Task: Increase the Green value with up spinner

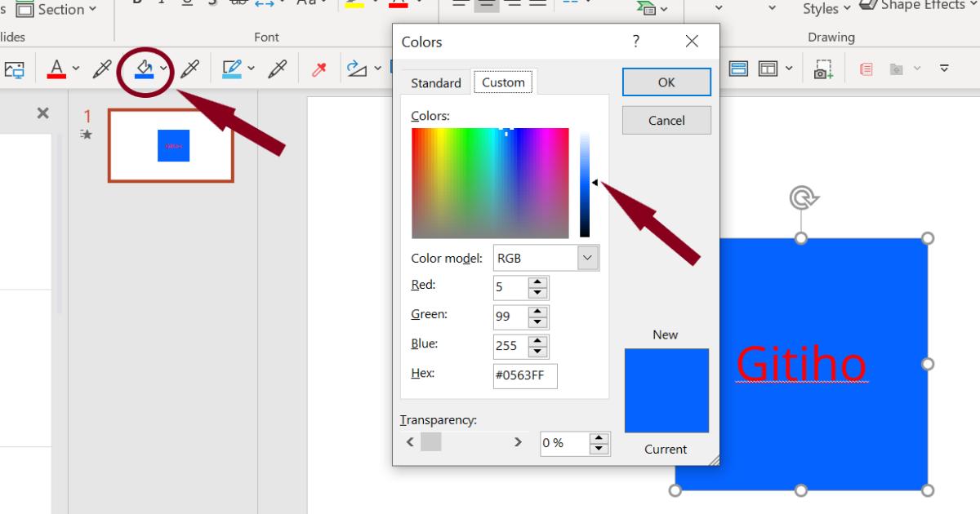Action: (537, 312)
